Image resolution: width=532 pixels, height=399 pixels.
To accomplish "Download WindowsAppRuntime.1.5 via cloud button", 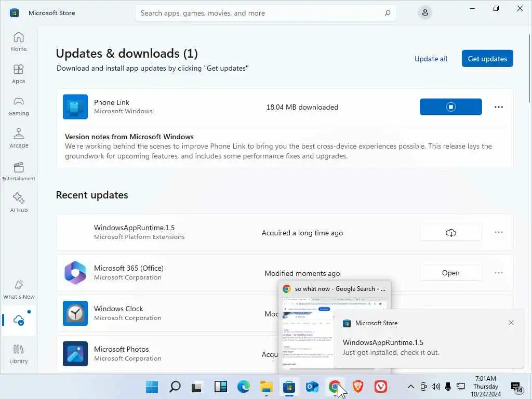I will coord(450,232).
